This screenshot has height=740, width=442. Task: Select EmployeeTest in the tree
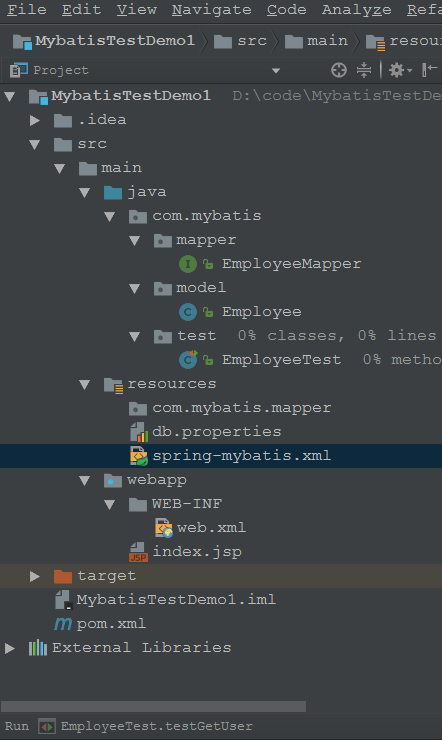[x=282, y=360]
